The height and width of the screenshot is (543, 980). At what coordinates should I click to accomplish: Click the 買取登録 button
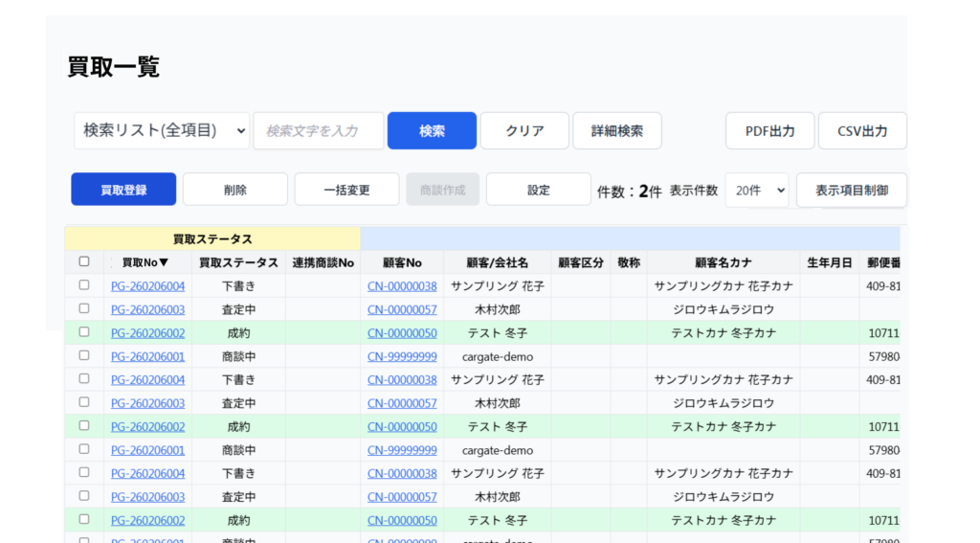[x=123, y=190]
